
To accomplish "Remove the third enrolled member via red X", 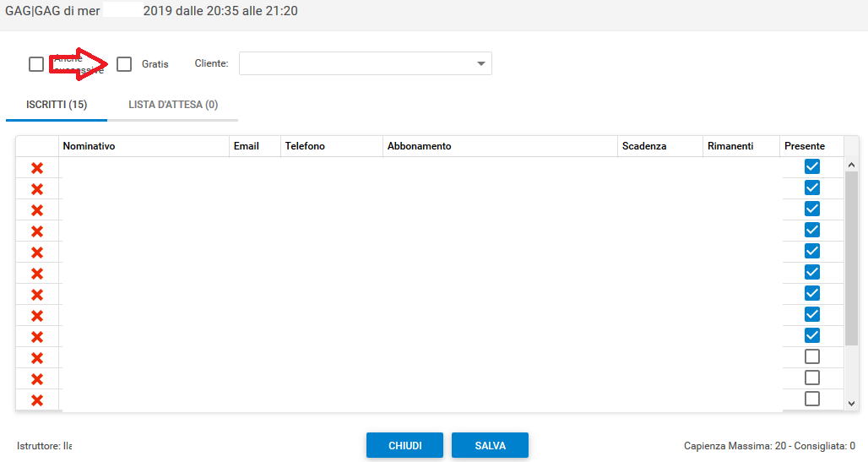I will click(x=37, y=210).
